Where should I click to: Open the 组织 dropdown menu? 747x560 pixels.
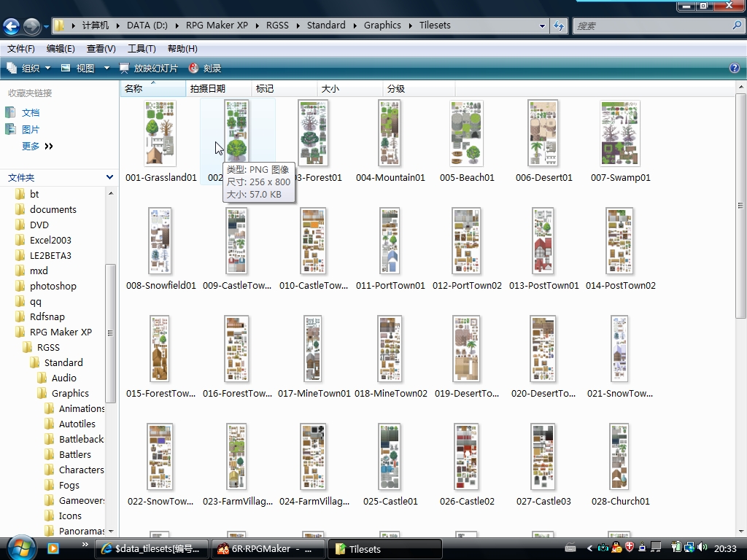[28, 68]
